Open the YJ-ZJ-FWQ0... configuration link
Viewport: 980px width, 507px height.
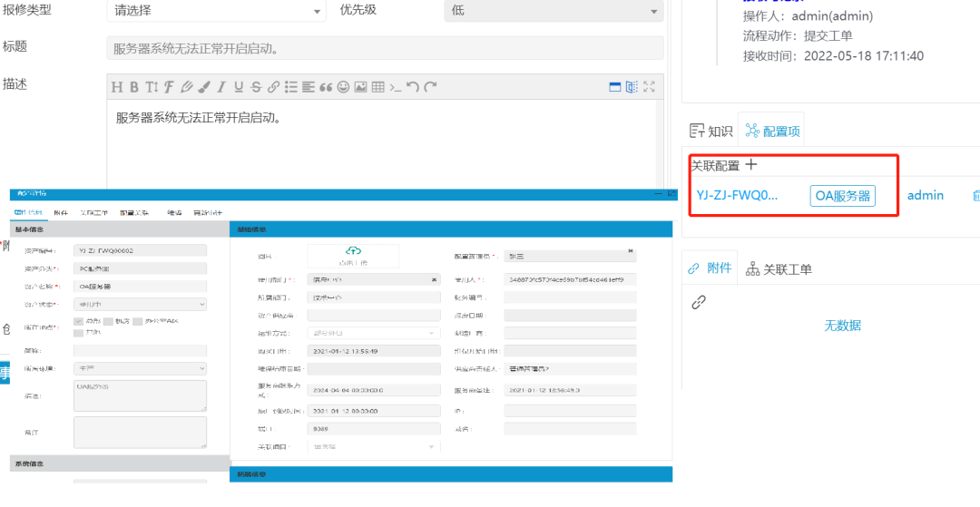737,195
